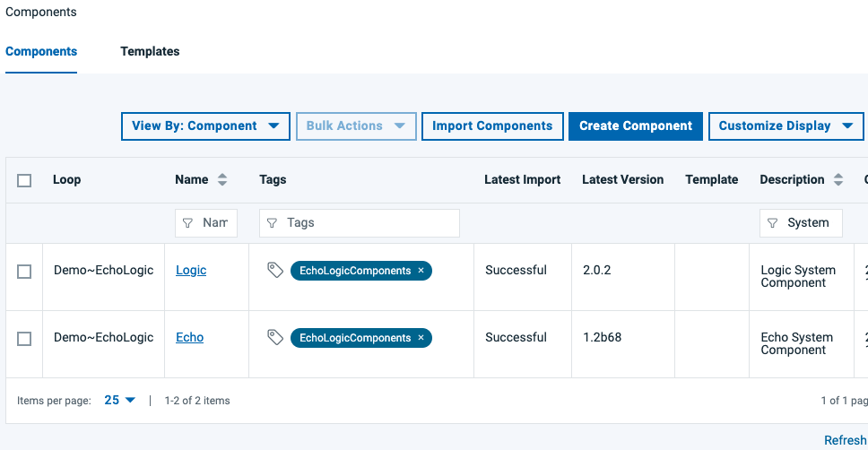This screenshot has width=868, height=450.
Task: Remove EchoLogicComponents tag from Echo row
Action: (x=421, y=338)
